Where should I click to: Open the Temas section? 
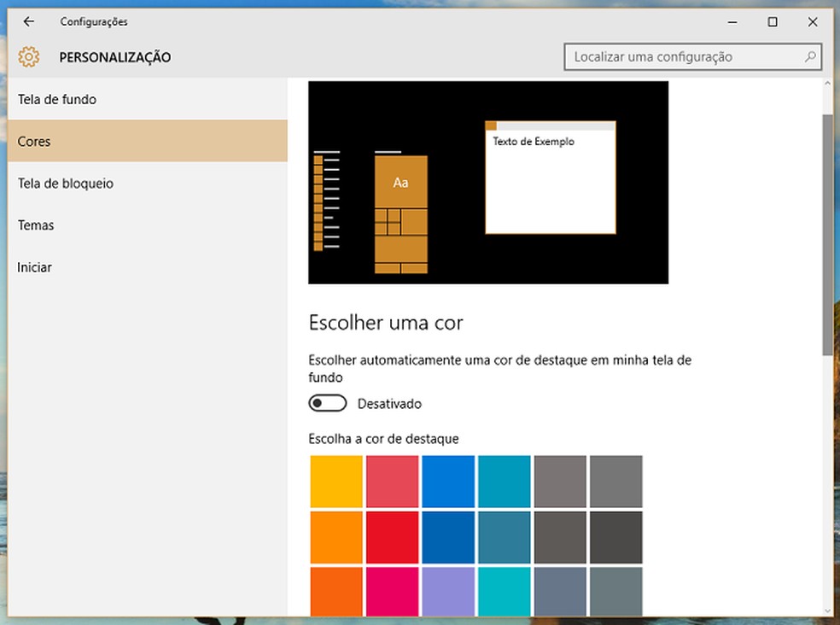[36, 225]
